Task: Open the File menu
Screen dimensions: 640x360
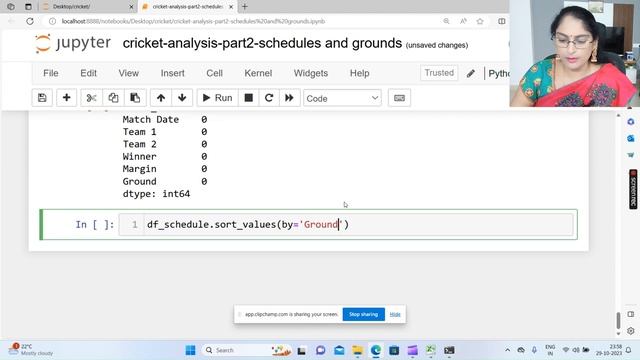Action: point(51,73)
